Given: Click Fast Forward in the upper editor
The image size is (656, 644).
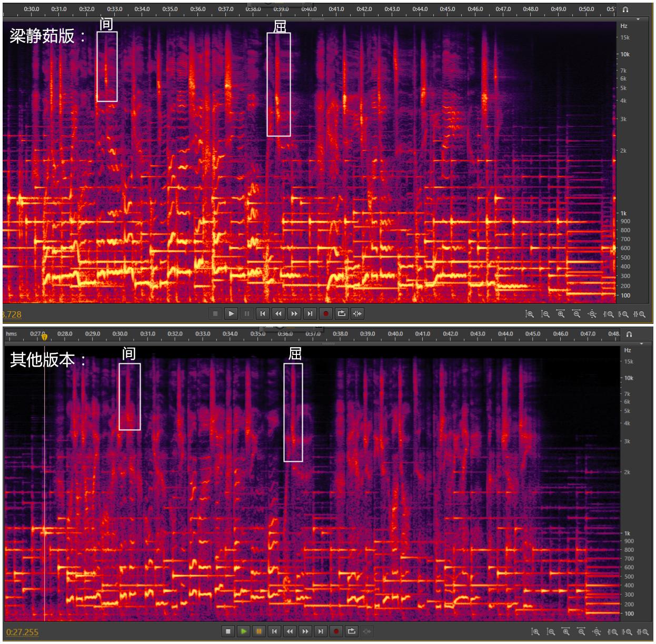Looking at the screenshot, I should click(x=294, y=314).
